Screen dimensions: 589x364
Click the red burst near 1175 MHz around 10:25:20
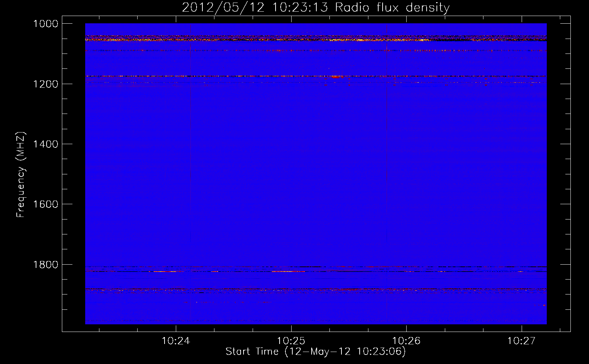tap(337, 77)
